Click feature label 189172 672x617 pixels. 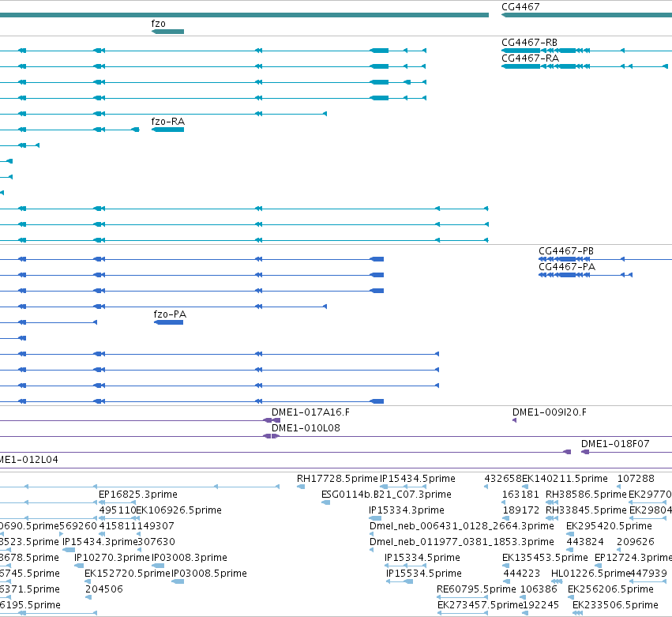[520, 510]
